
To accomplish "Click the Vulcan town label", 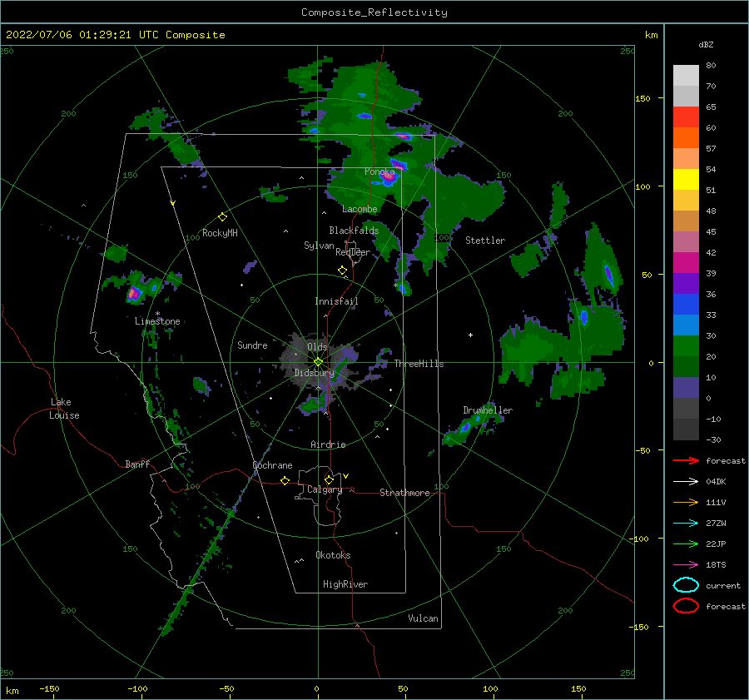I will pyautogui.click(x=424, y=618).
